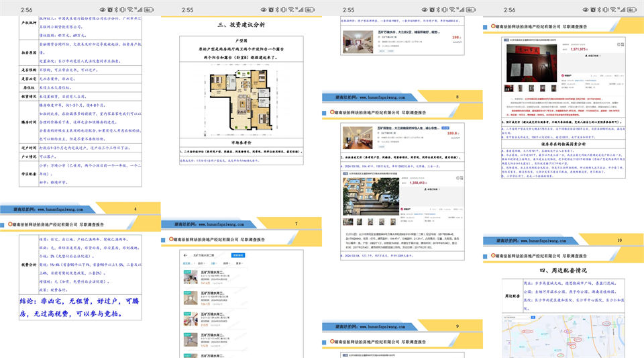Tap the eye-comfort icon in the third status bar

[x=425, y=10]
